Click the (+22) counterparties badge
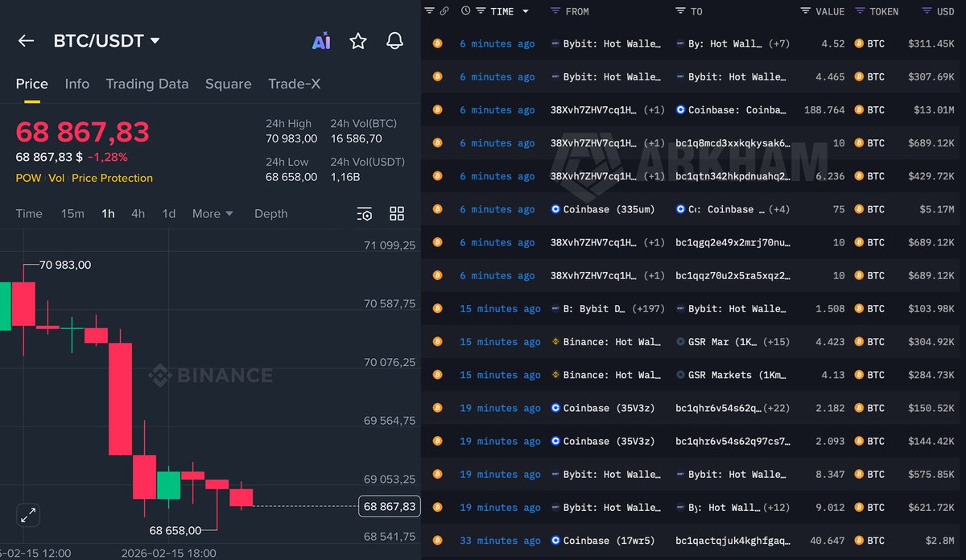 (777, 408)
